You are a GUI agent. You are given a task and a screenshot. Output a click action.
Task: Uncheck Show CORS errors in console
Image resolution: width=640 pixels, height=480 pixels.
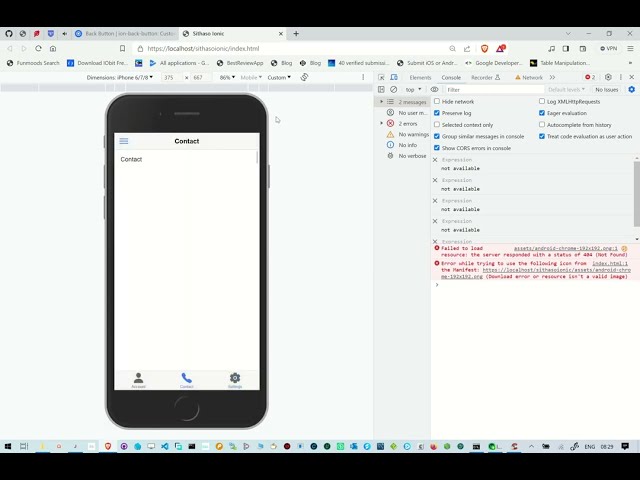point(437,148)
